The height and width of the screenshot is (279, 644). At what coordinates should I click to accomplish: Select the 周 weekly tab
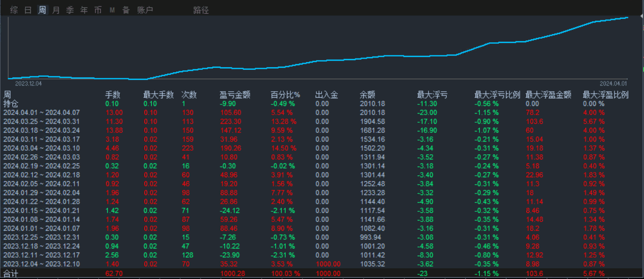click(x=42, y=10)
